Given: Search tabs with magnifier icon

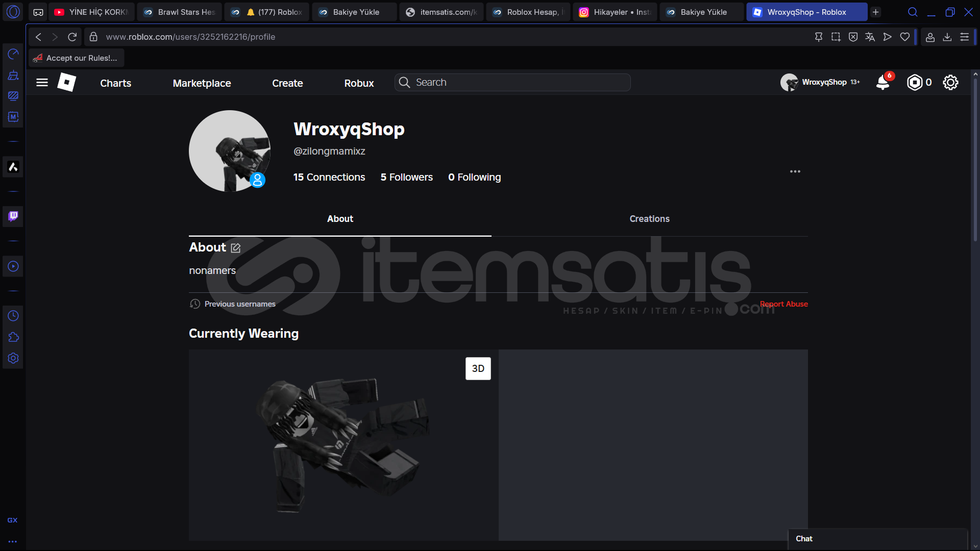Looking at the screenshot, I should click(x=913, y=12).
